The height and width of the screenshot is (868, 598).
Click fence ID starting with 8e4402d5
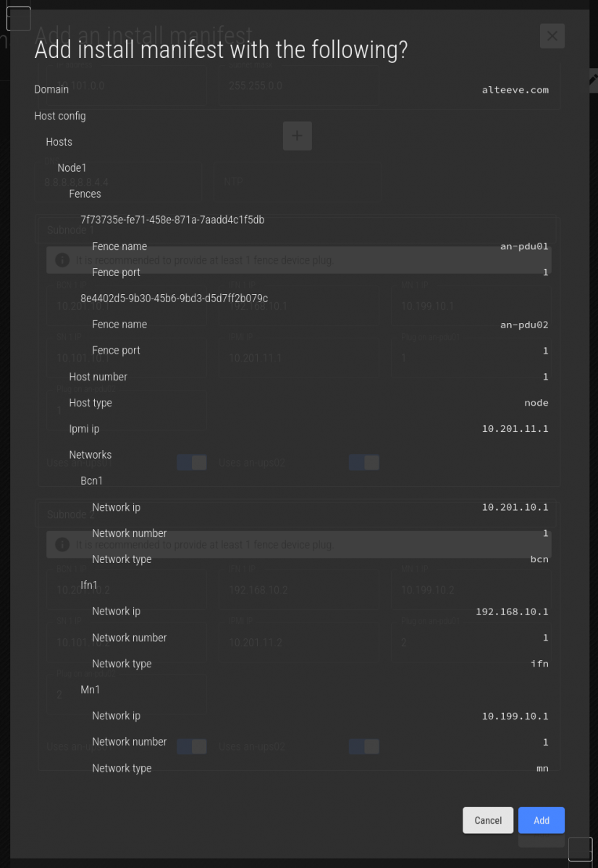tap(174, 299)
